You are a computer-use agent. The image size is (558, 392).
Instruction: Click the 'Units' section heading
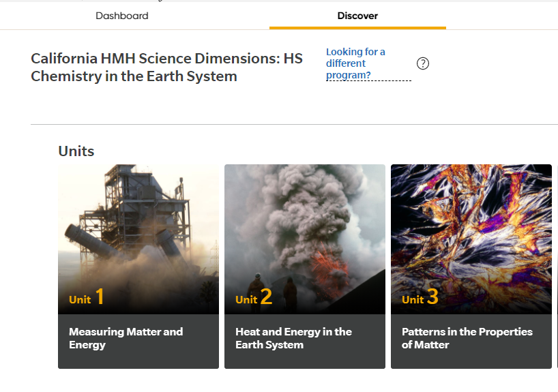click(76, 151)
